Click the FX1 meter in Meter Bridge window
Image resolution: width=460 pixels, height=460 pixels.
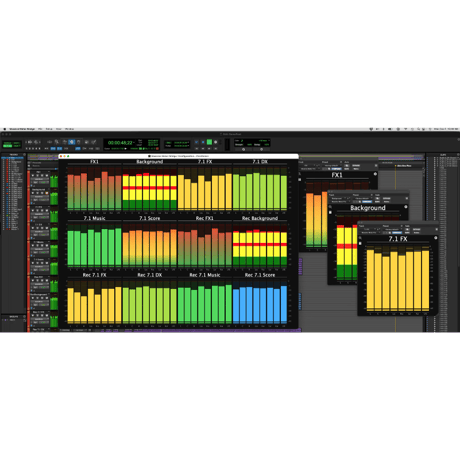pos(94,188)
